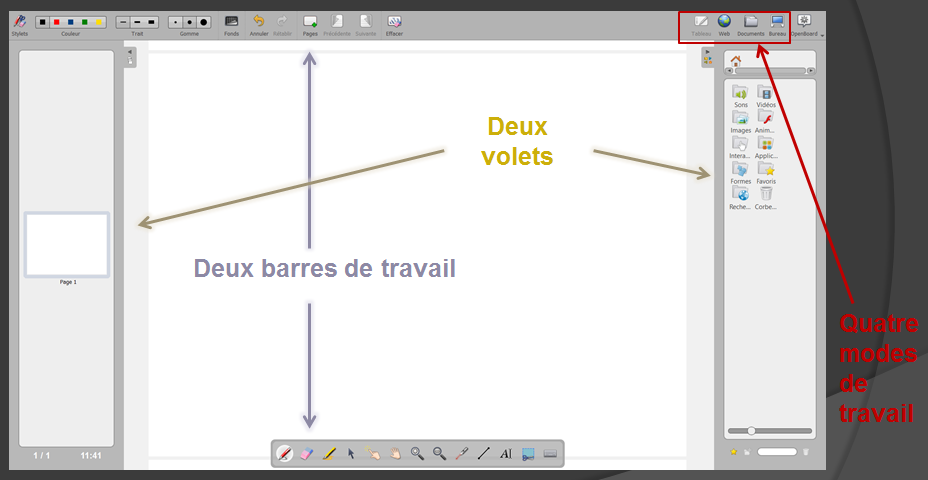The width and height of the screenshot is (928, 480).
Task: Select the Page 1 thumbnail
Action: (x=67, y=244)
